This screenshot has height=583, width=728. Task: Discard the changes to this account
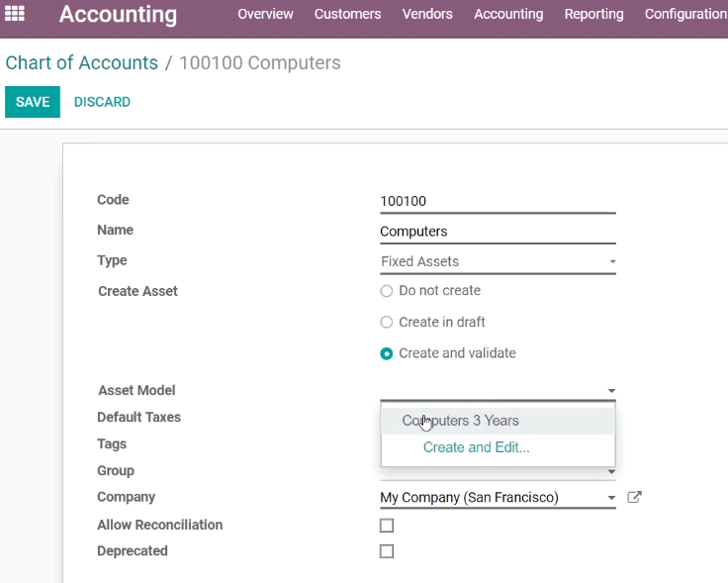coord(102,102)
